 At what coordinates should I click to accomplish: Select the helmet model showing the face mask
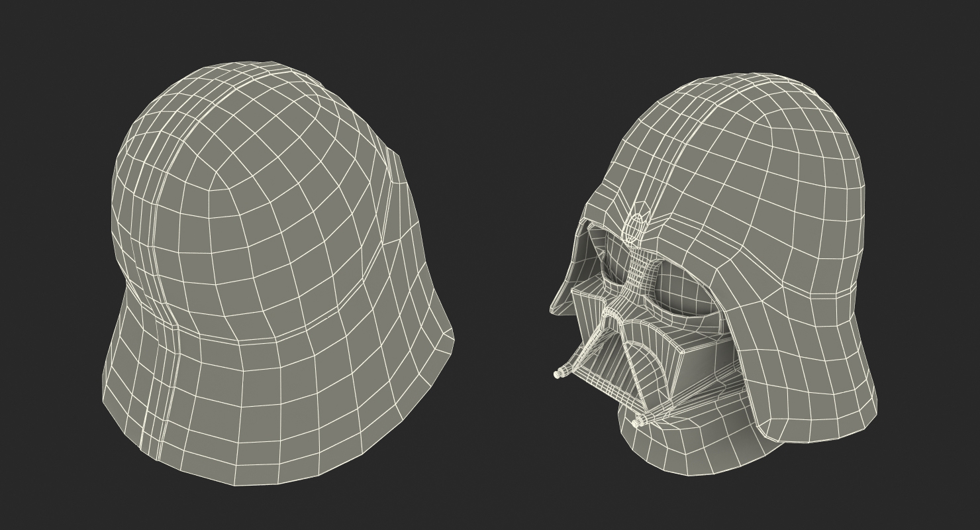(714, 274)
